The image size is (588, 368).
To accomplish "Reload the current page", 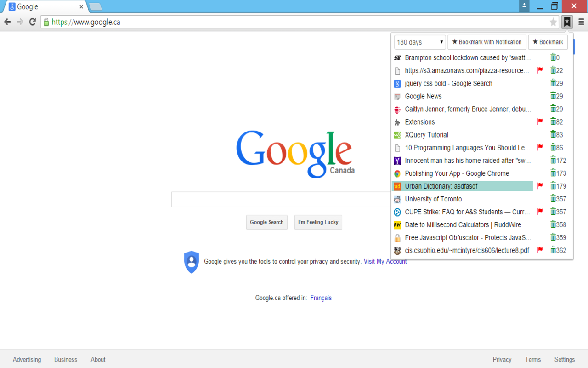I will point(33,22).
